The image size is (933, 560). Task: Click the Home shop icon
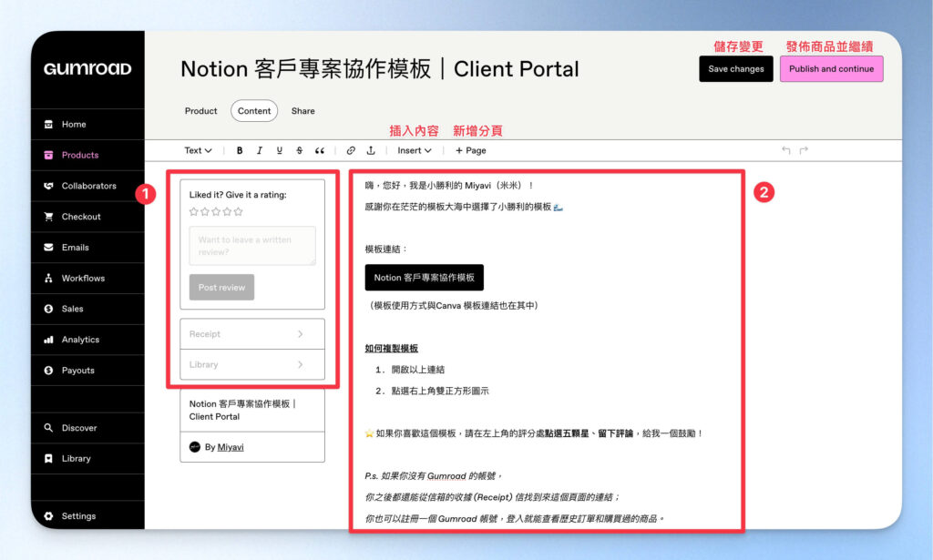click(49, 124)
